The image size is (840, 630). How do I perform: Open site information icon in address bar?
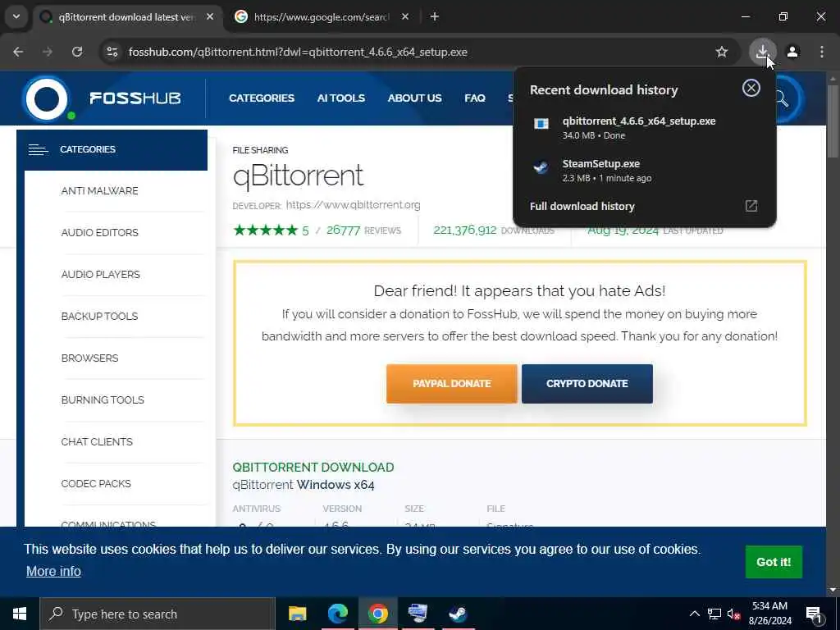pos(112,52)
